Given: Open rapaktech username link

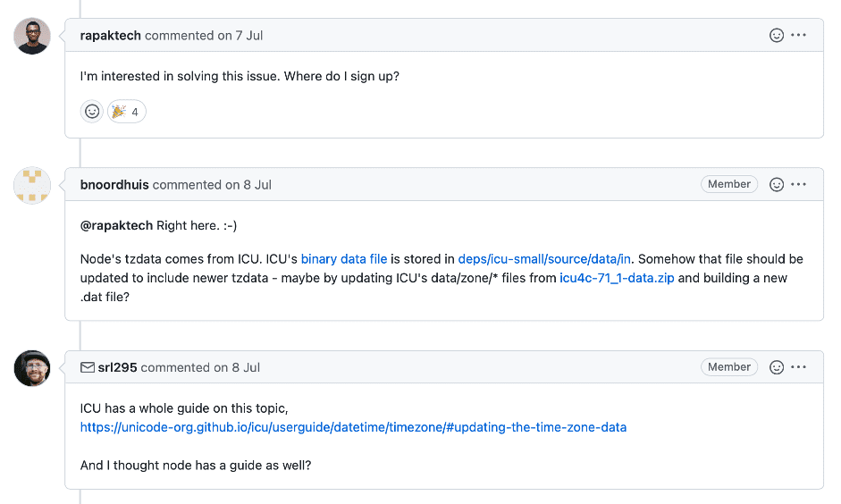Looking at the screenshot, I should tap(110, 36).
